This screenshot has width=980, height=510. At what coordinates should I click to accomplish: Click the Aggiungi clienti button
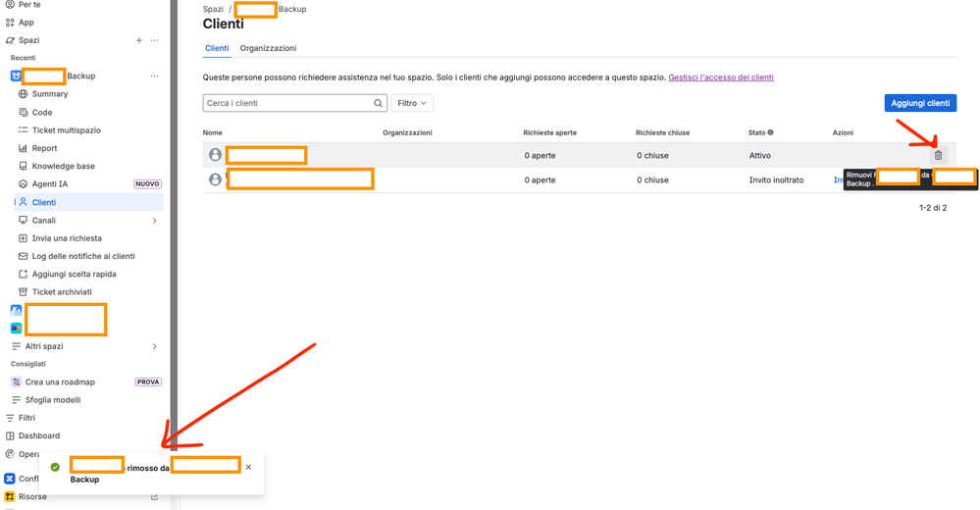pos(920,103)
